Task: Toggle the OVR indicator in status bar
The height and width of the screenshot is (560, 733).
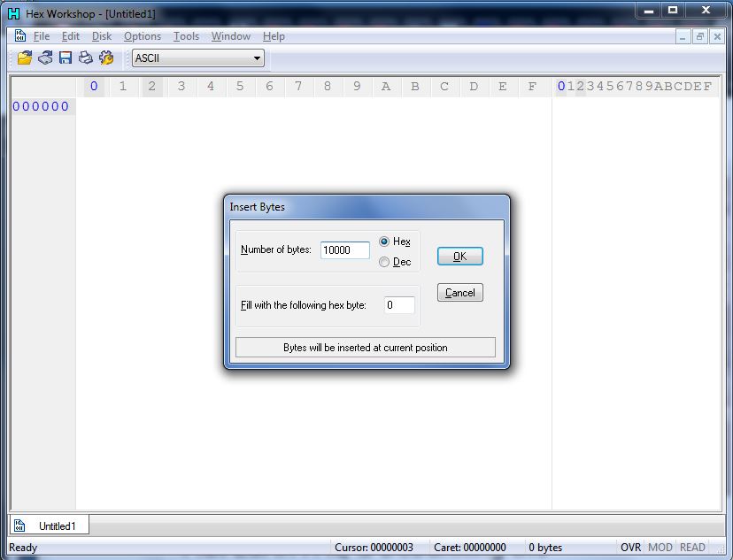Action: [630, 548]
